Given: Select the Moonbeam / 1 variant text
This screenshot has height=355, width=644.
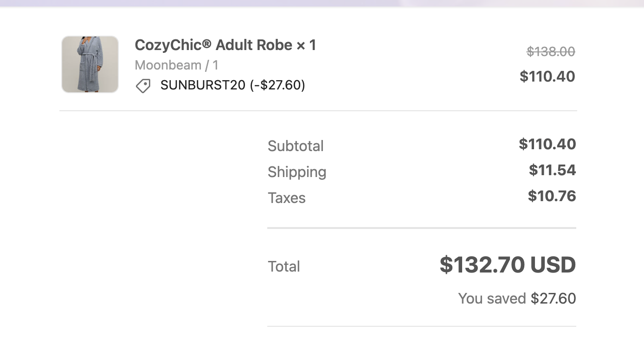Looking at the screenshot, I should [x=176, y=65].
